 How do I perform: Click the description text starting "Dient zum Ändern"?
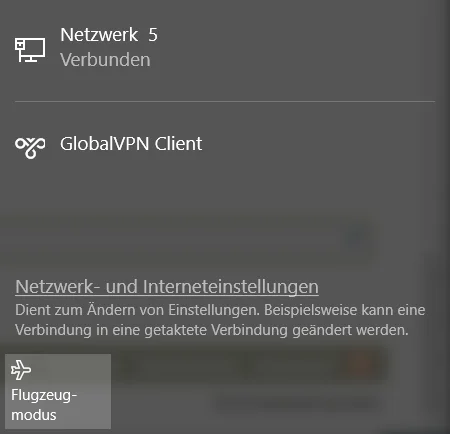coord(220,320)
